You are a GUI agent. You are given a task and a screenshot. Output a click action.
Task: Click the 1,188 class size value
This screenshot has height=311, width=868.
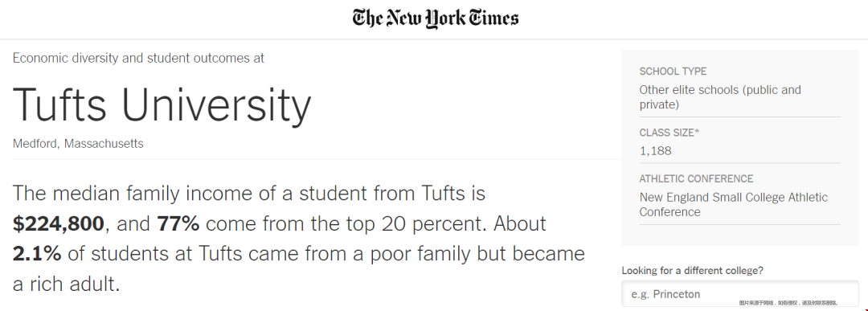(656, 150)
